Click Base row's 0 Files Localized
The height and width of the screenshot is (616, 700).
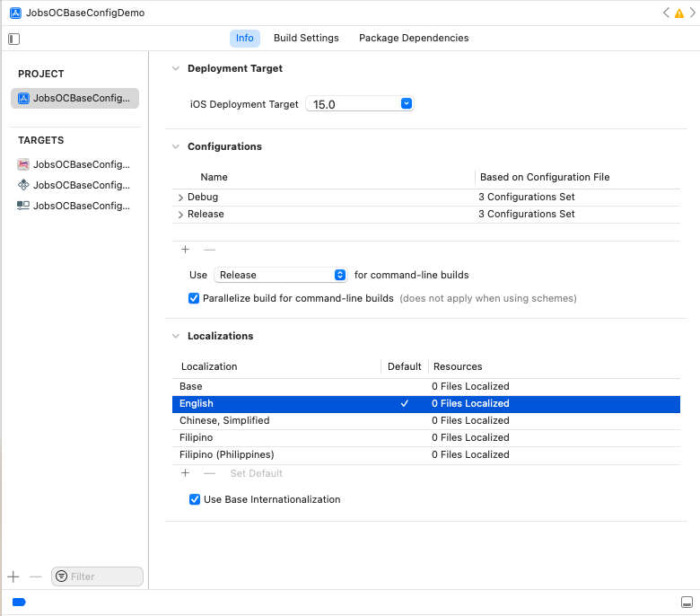(x=470, y=386)
